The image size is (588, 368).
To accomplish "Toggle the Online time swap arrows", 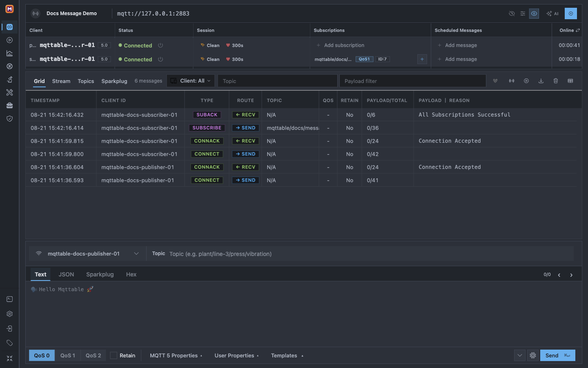I will (x=578, y=30).
